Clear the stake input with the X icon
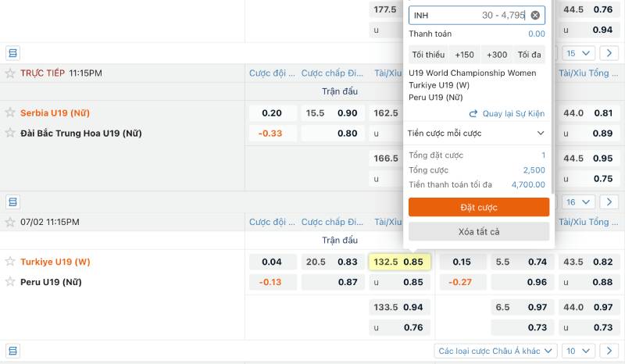 [x=535, y=16]
